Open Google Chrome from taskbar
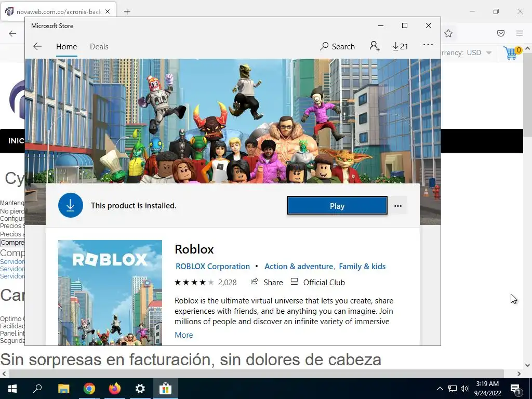 (89, 389)
